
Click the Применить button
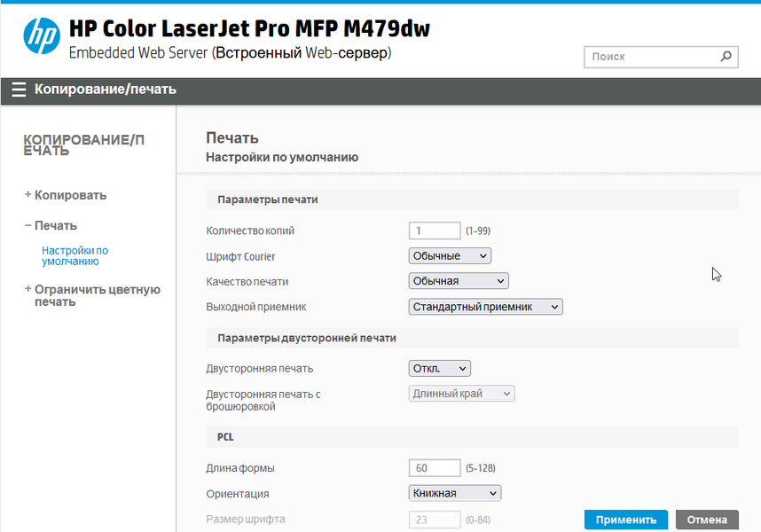tap(625, 520)
